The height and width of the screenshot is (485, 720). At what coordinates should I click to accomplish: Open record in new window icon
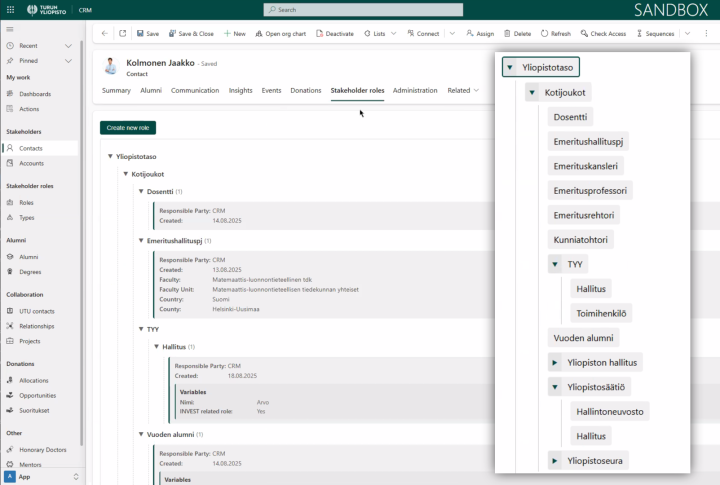point(123,34)
